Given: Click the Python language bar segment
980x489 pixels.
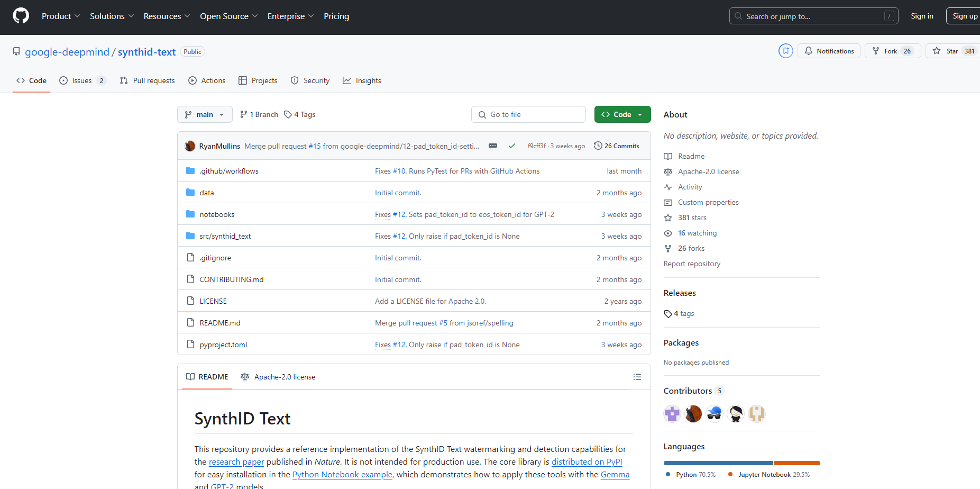Looking at the screenshot, I should pos(718,463).
